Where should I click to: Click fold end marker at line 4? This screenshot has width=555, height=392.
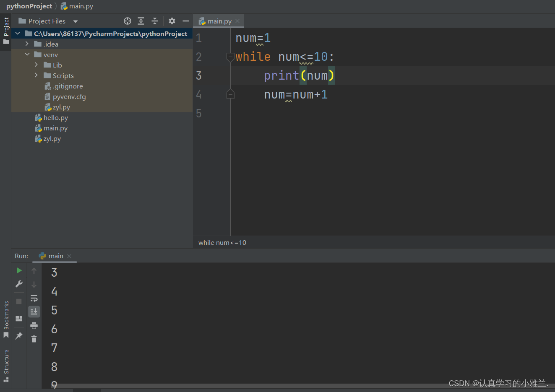pyautogui.click(x=230, y=94)
